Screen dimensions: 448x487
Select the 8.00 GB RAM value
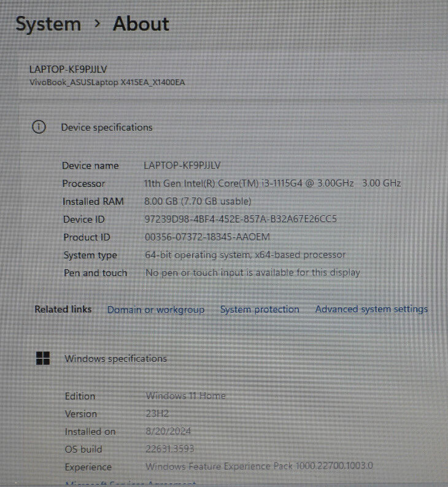click(198, 201)
